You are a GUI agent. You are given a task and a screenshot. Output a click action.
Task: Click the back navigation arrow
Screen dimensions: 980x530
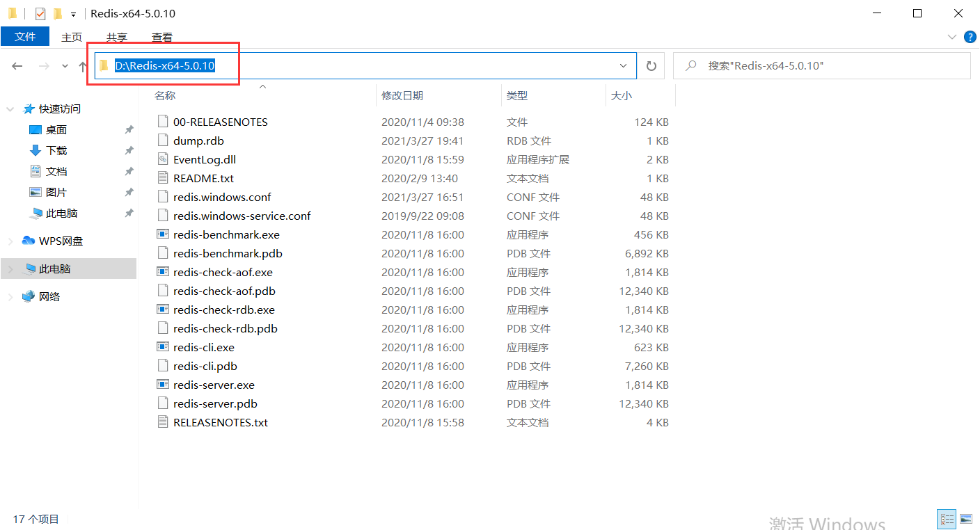pos(17,65)
